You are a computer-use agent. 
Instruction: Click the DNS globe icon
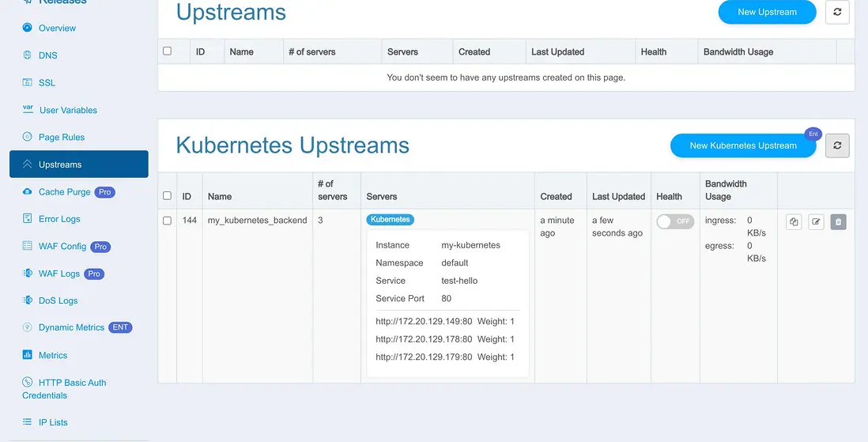pyautogui.click(x=27, y=55)
